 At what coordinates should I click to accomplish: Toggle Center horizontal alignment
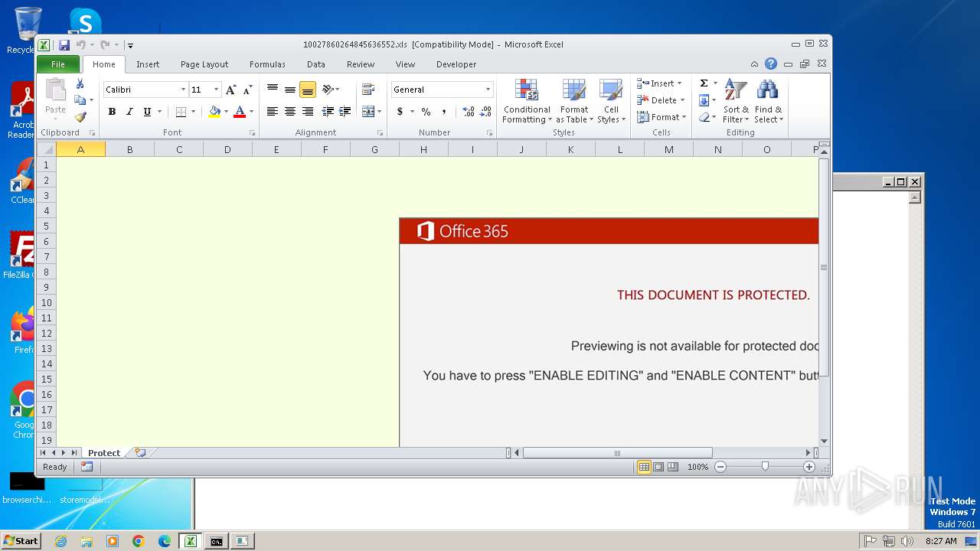[289, 112]
